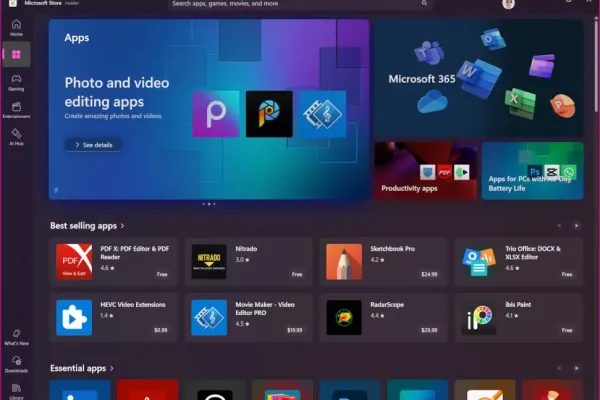
Task: Click into the search apps field
Action: click(300, 4)
